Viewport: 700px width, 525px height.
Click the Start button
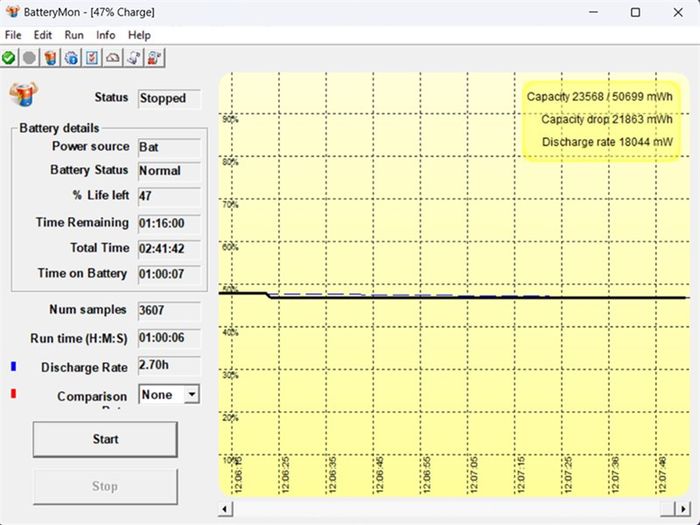click(105, 439)
